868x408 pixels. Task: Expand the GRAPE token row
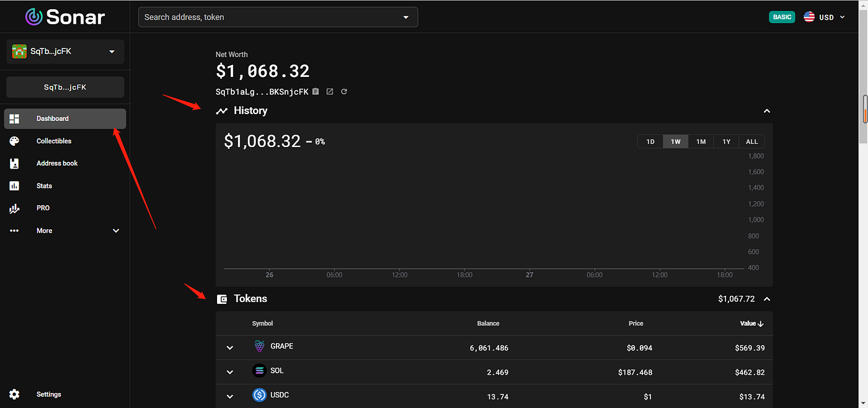click(x=230, y=348)
